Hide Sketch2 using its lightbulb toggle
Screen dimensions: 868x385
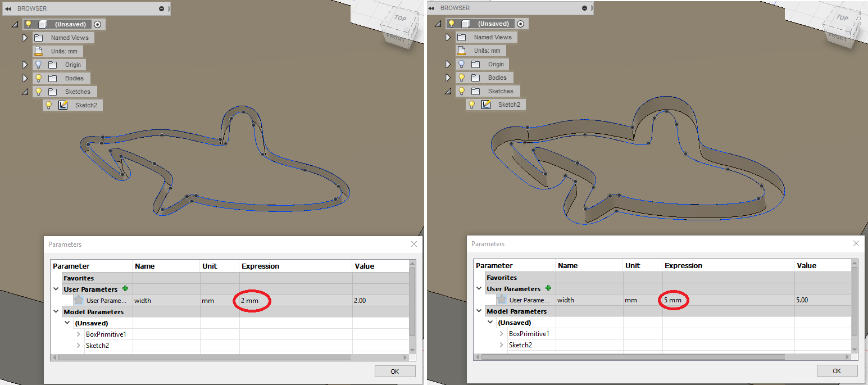click(x=49, y=104)
